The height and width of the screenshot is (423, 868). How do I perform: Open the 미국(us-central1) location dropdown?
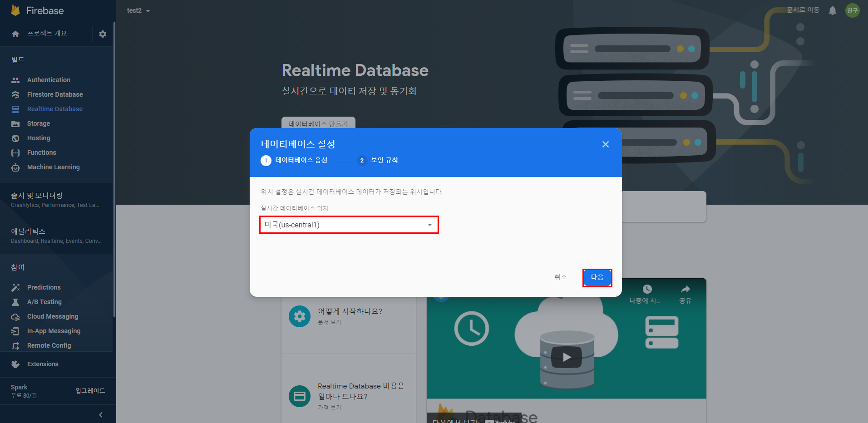click(x=349, y=225)
